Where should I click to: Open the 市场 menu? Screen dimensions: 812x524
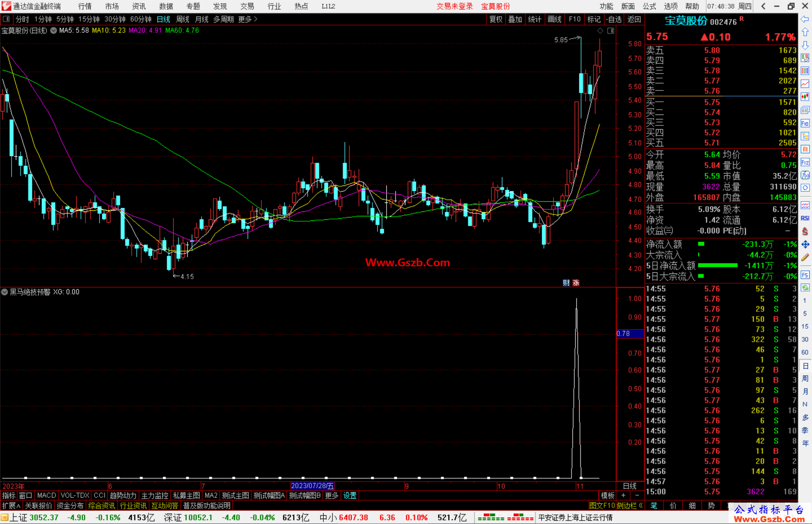(x=112, y=6)
